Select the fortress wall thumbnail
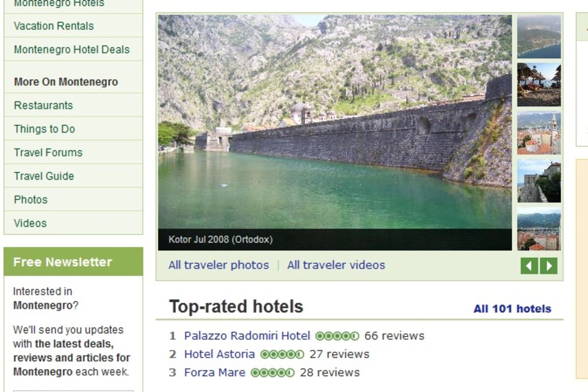The image size is (588, 392). point(539,181)
